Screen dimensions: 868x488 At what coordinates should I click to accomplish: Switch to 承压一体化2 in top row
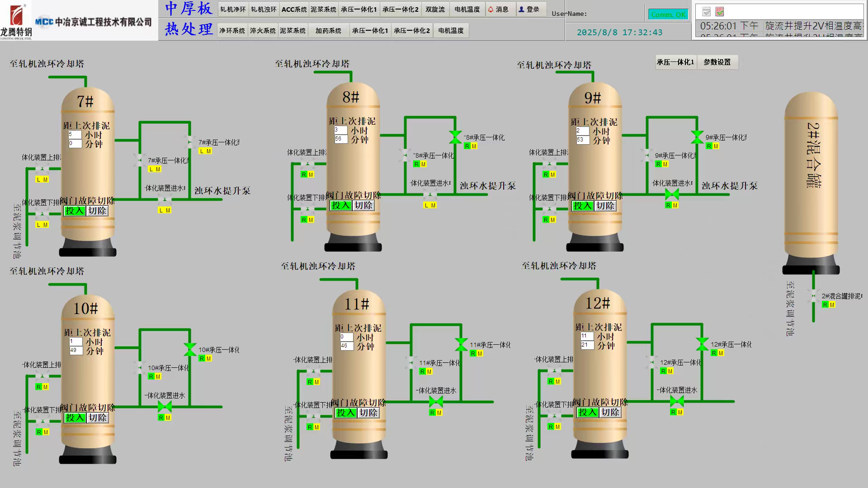coord(400,9)
